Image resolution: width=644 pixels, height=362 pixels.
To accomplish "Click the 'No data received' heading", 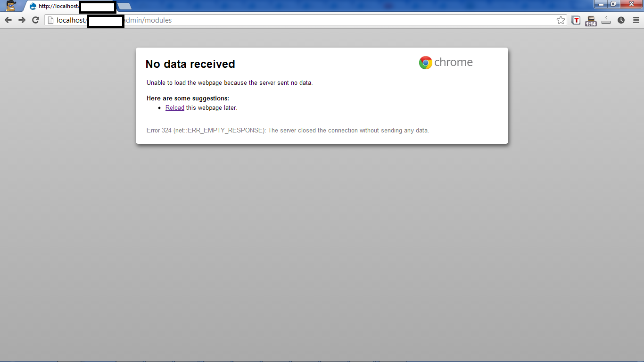I will pyautogui.click(x=190, y=64).
